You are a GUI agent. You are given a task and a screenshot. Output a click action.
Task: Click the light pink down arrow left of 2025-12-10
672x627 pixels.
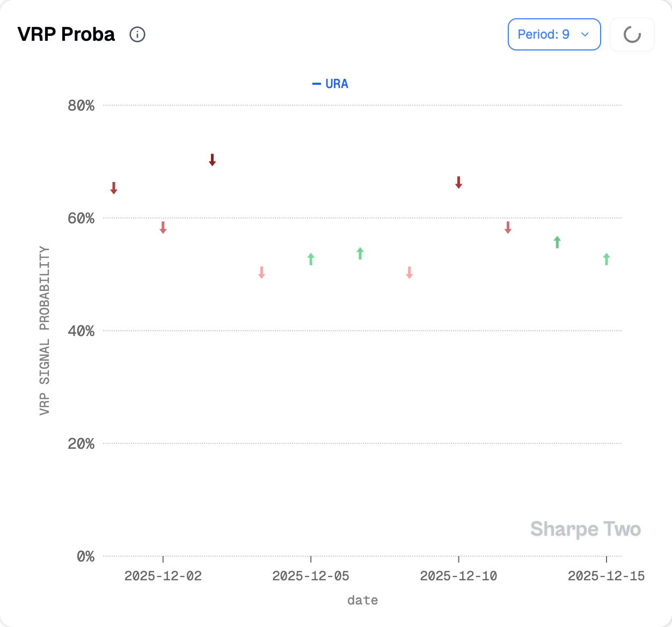click(410, 273)
